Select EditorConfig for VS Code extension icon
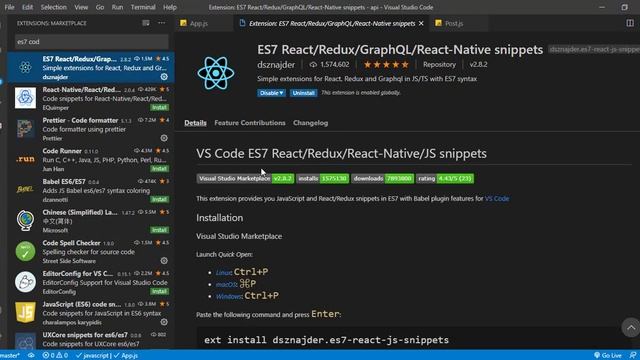The height and width of the screenshot is (360, 640). [25, 282]
